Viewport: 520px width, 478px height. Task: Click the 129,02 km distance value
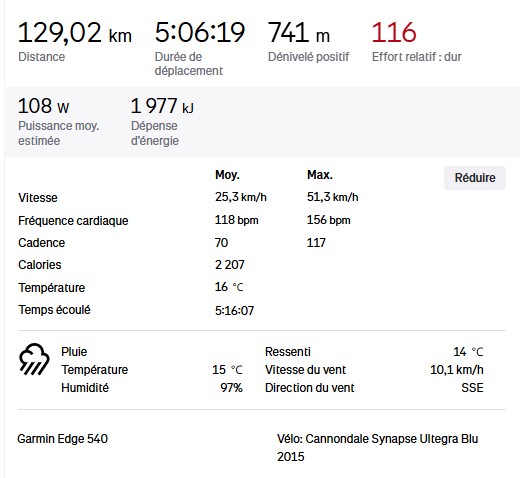pyautogui.click(x=75, y=33)
